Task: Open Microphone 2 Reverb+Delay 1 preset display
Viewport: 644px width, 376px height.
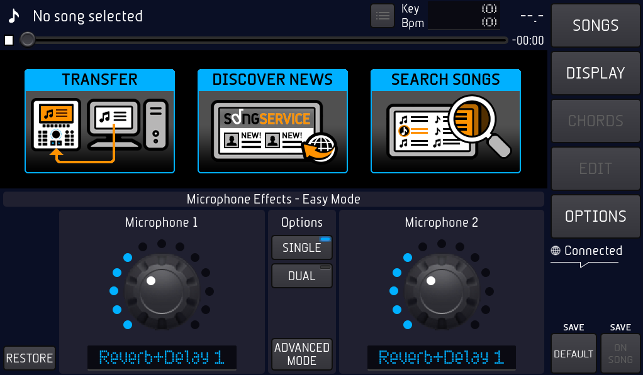Action: pos(442,357)
